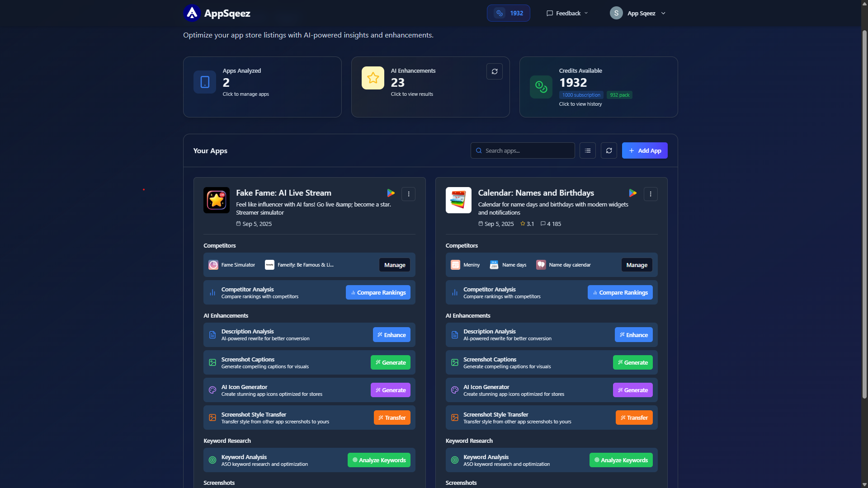Enhance description for Fake Fame
868x488 pixels.
[x=392, y=335]
